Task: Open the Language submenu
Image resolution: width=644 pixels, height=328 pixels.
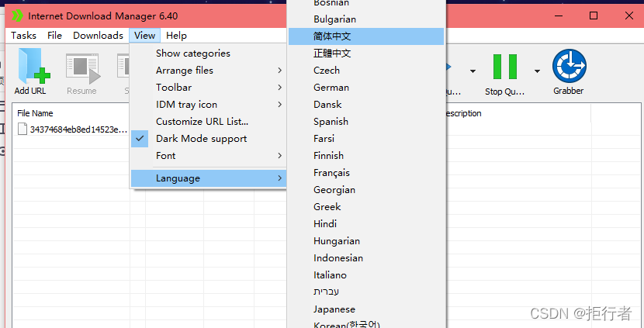Action: 208,178
